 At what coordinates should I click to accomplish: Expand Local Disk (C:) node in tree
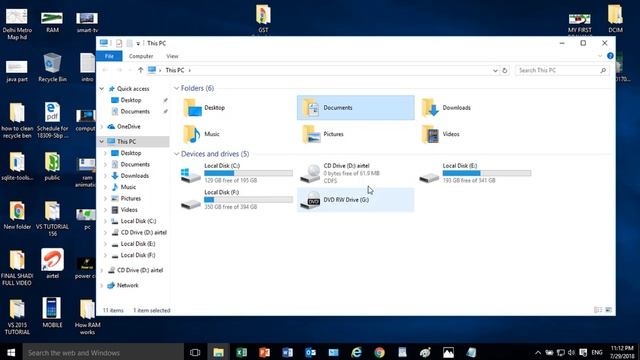pyautogui.click(x=105, y=221)
